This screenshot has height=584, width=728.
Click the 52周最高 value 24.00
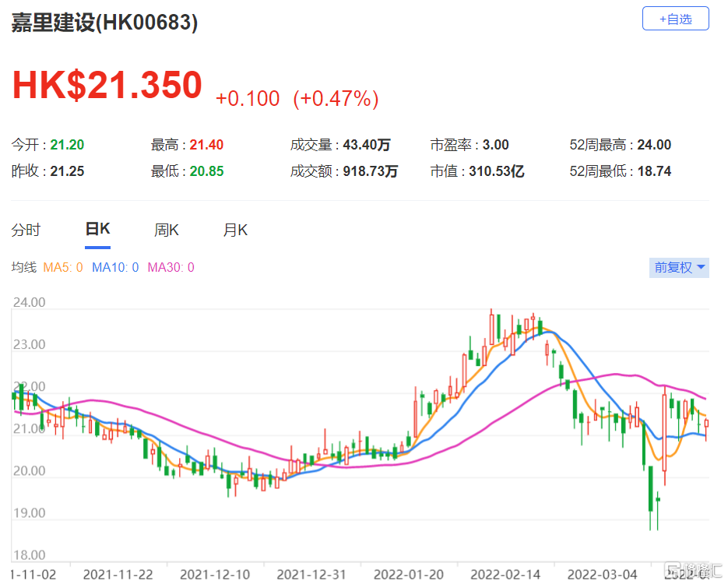click(x=654, y=145)
